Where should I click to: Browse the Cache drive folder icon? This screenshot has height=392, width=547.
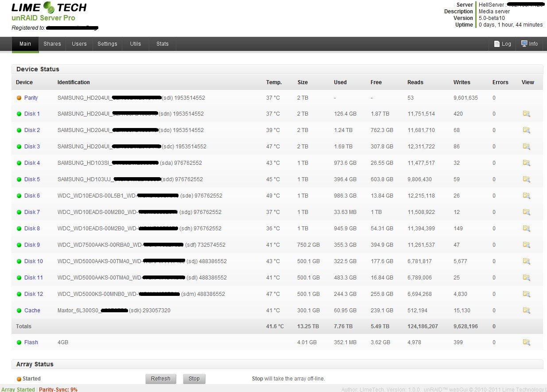pyautogui.click(x=526, y=310)
